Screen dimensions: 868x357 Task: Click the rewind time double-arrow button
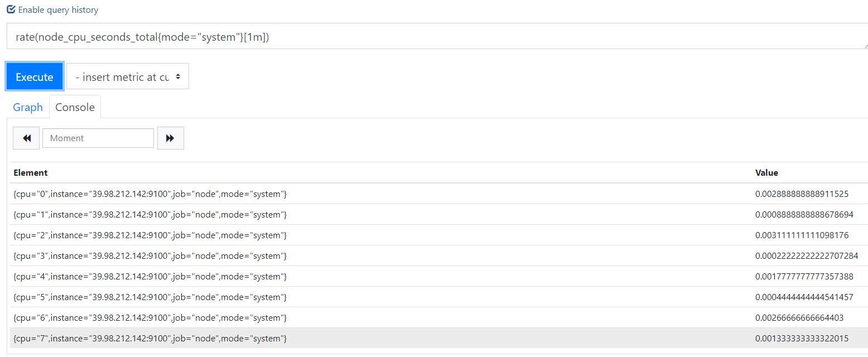coord(26,138)
